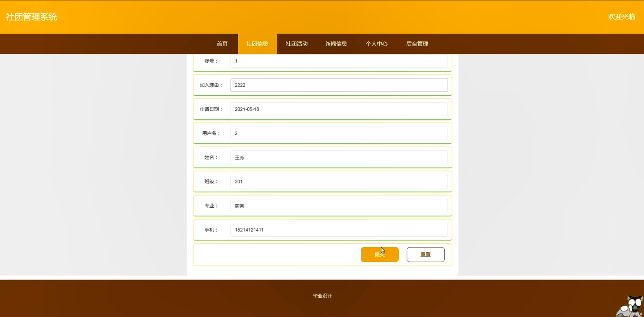
Task: Focus the 账号 input field
Action: click(339, 61)
